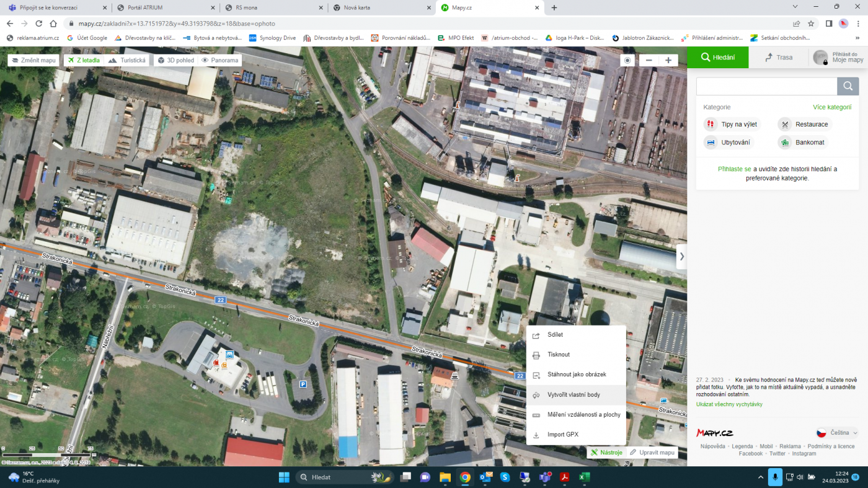Toggle the Z letadla aerial layer
Image resolution: width=868 pixels, height=488 pixels.
click(83, 60)
